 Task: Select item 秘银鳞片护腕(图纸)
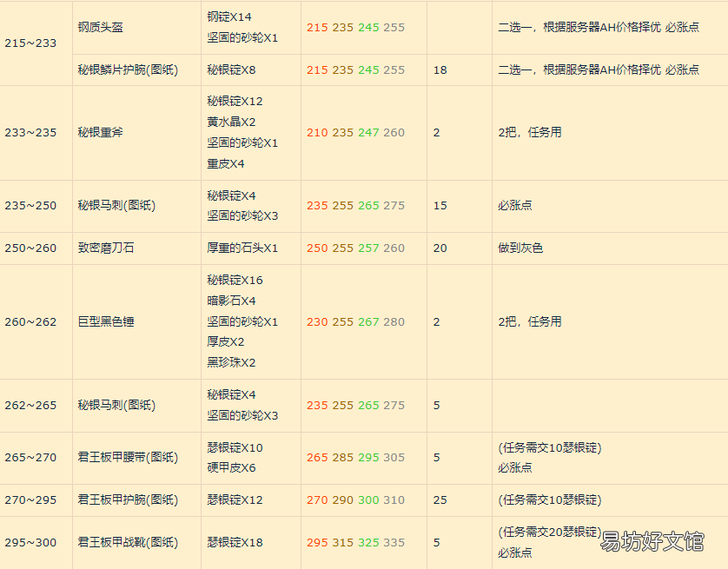click(129, 70)
